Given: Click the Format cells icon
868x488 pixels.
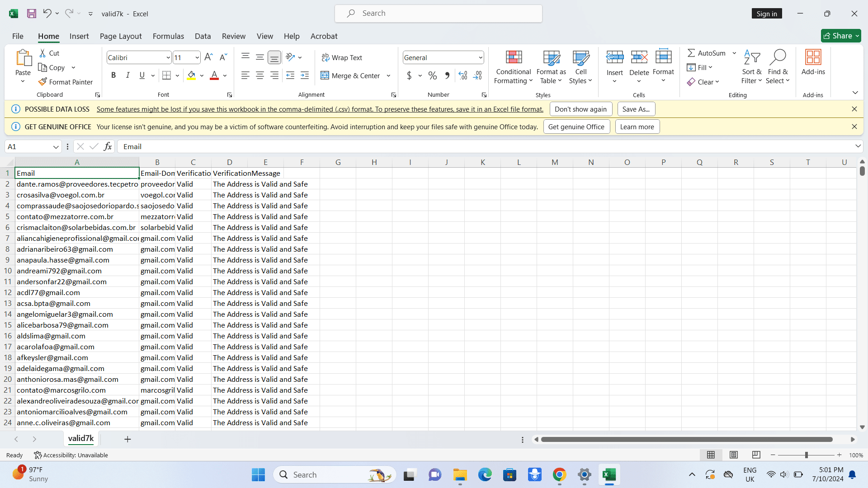Looking at the screenshot, I should 663,57.
